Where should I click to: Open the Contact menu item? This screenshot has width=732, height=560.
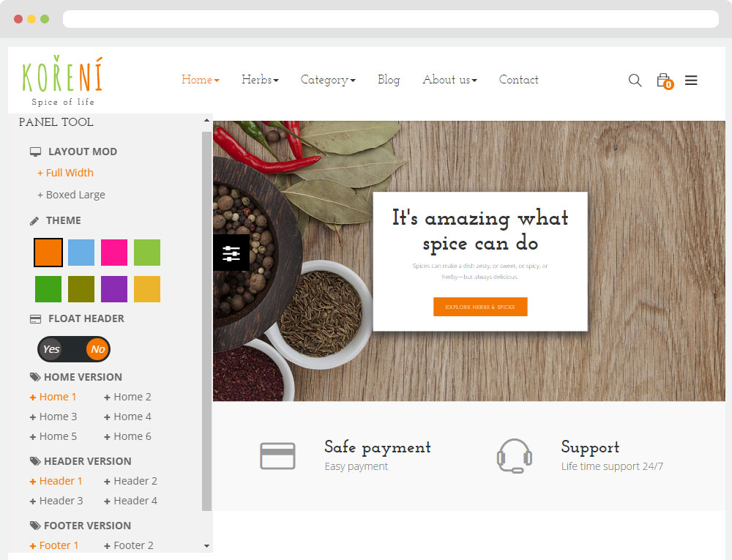click(518, 80)
